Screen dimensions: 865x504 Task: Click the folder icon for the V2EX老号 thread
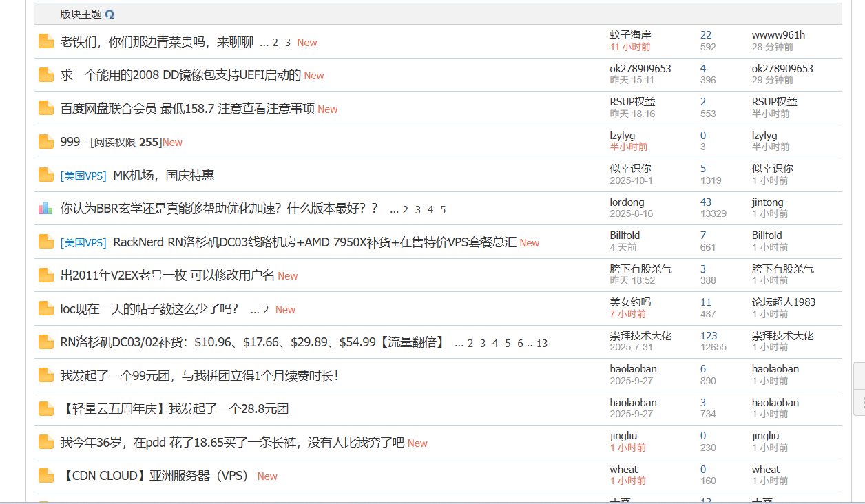pos(46,275)
